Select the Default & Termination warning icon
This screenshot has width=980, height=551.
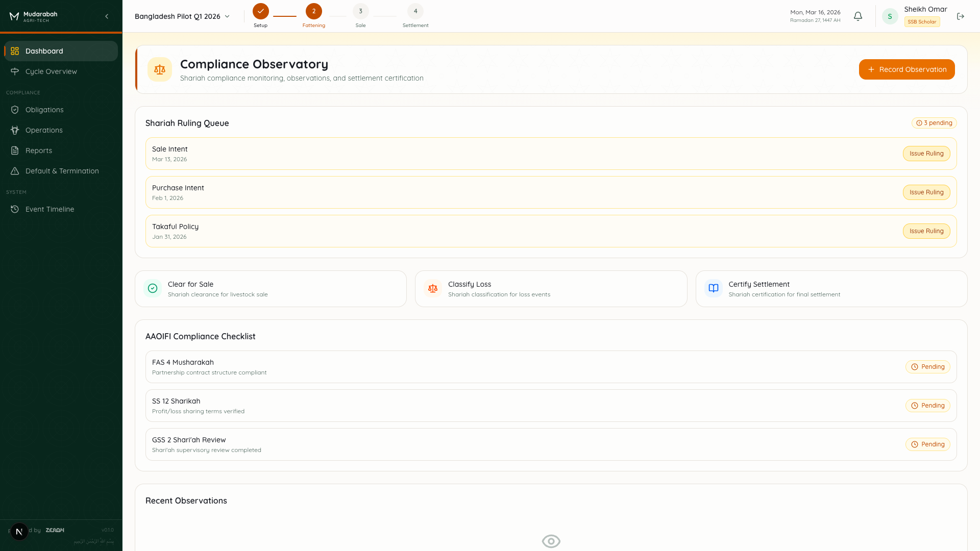[x=15, y=171]
